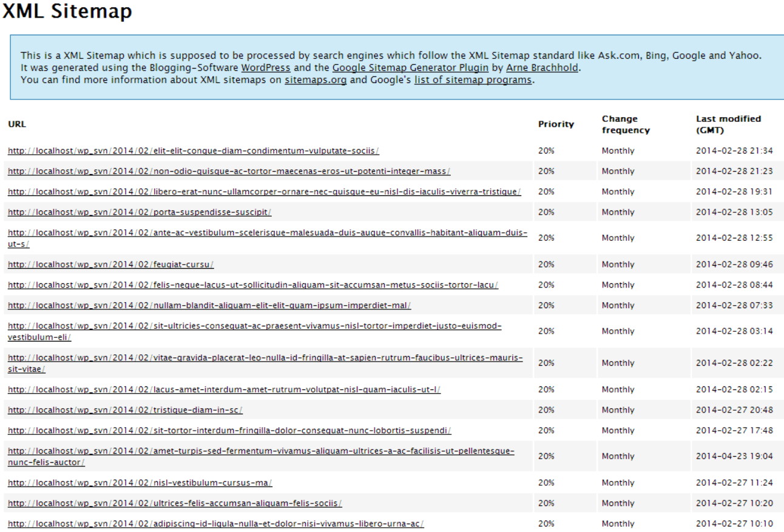
Task: Click 20% priority in the feugiat-cursu row
Action: (546, 264)
